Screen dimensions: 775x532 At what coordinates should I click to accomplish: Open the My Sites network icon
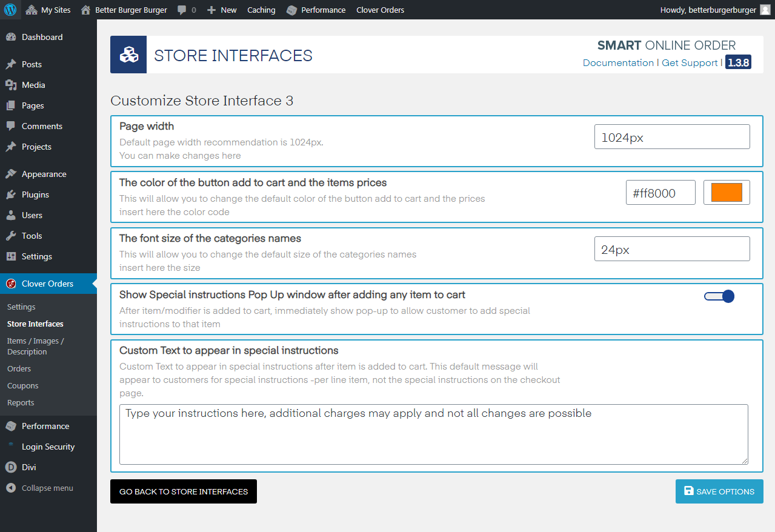(32, 10)
